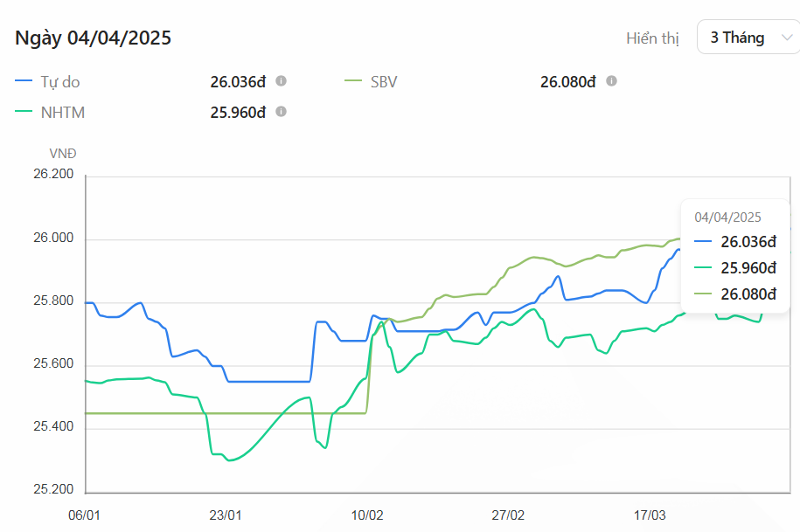This screenshot has height=532, width=800.
Task: Click the 17/03 x-axis date label
Action: pos(650,515)
